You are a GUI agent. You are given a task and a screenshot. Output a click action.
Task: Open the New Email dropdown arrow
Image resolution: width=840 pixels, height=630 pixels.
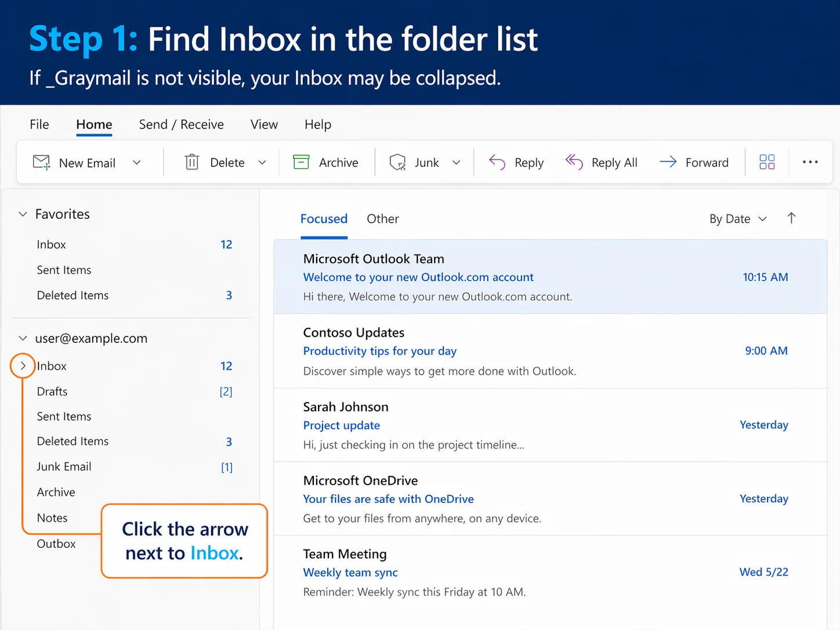pyautogui.click(x=137, y=162)
